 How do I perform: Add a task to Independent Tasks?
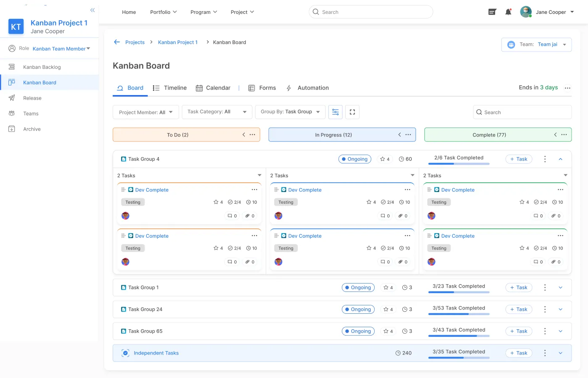(519, 353)
